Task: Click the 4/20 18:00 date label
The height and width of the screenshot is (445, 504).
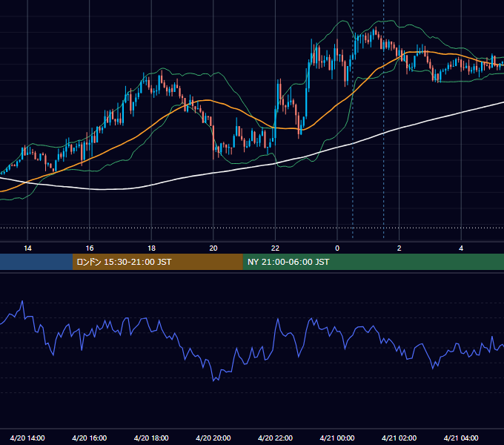Action: point(151,438)
